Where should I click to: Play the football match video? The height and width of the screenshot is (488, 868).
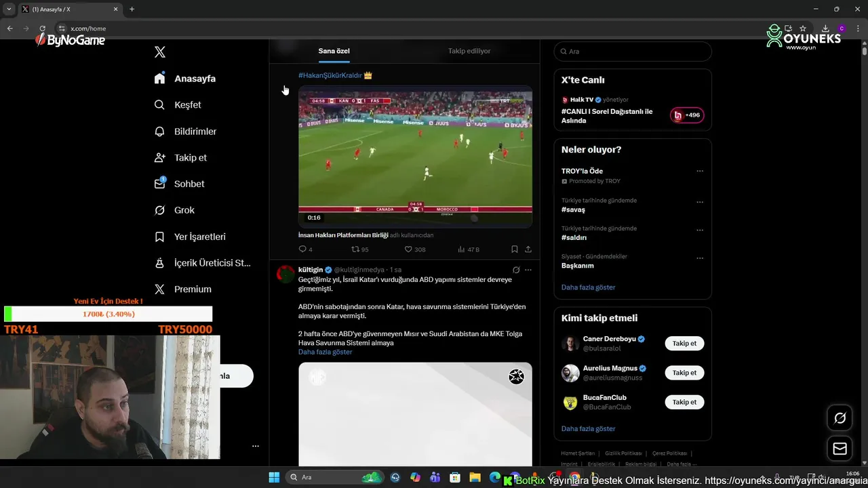pos(415,157)
